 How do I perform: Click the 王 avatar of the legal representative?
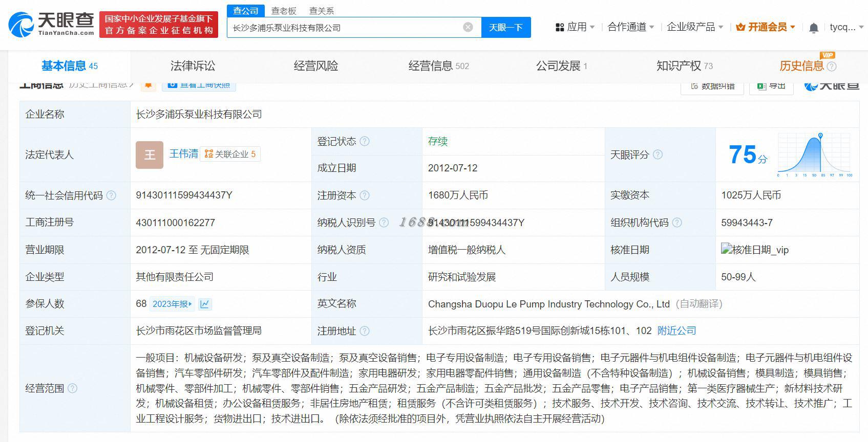click(150, 154)
